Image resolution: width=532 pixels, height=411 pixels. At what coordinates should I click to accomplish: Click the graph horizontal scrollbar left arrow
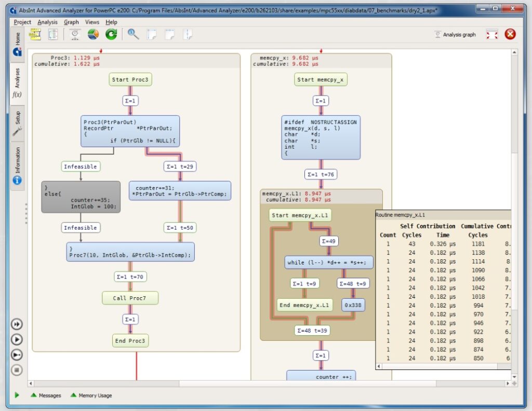click(x=31, y=383)
